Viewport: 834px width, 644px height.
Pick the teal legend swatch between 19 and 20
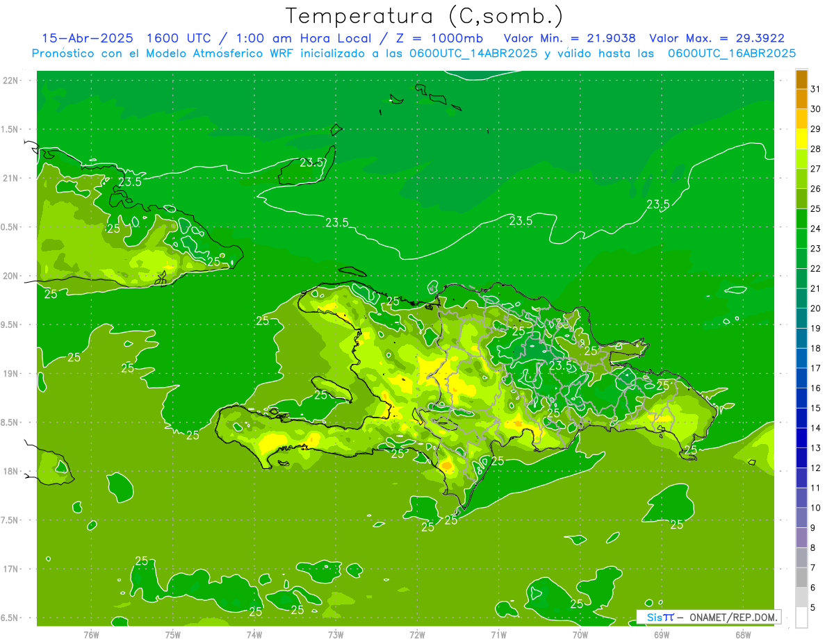[801, 318]
